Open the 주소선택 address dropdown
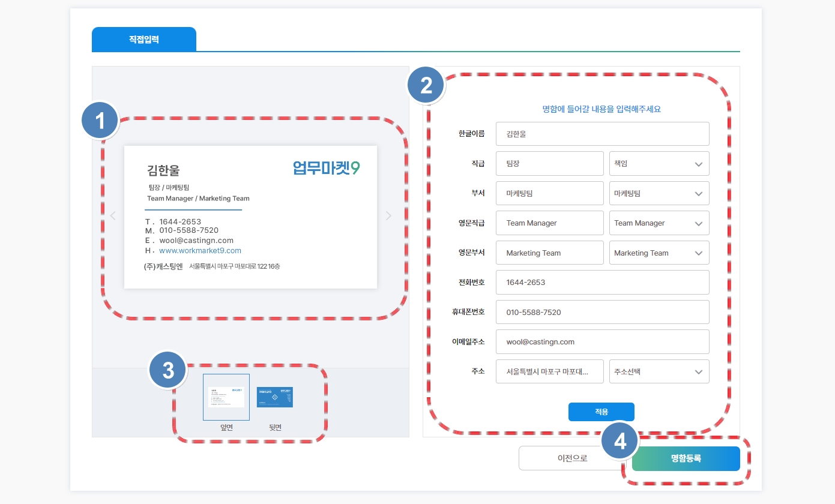The height and width of the screenshot is (504, 835). click(x=659, y=371)
